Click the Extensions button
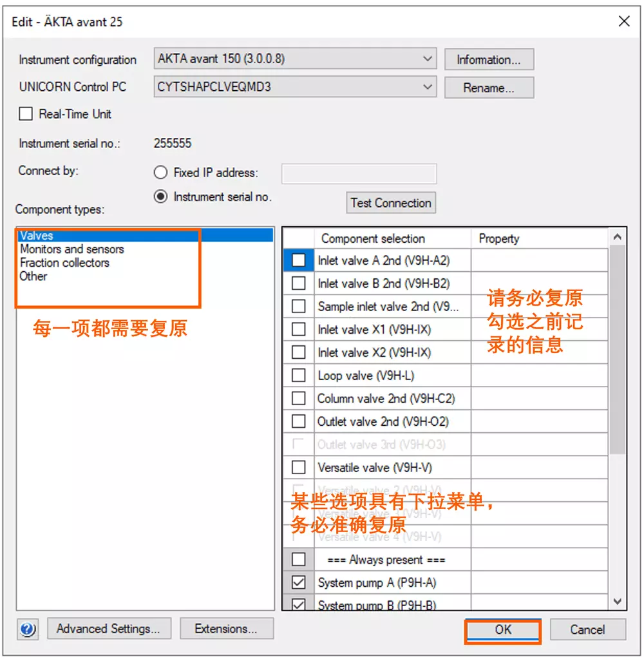 click(226, 629)
